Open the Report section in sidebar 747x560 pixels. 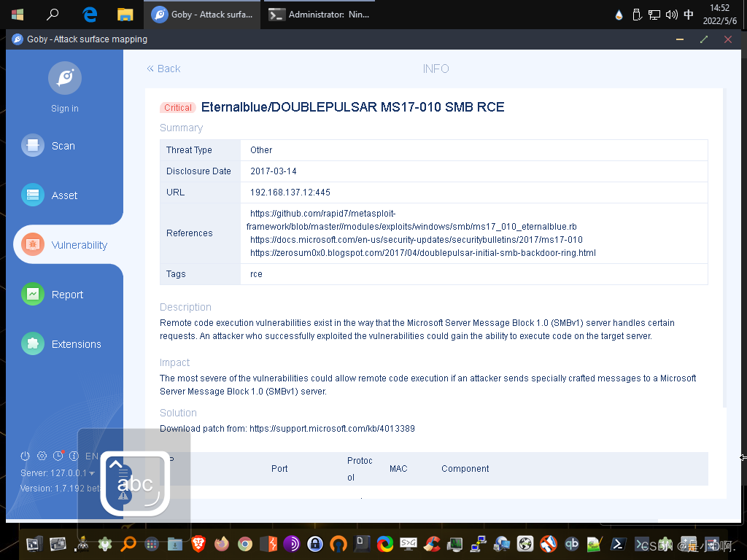52,295
